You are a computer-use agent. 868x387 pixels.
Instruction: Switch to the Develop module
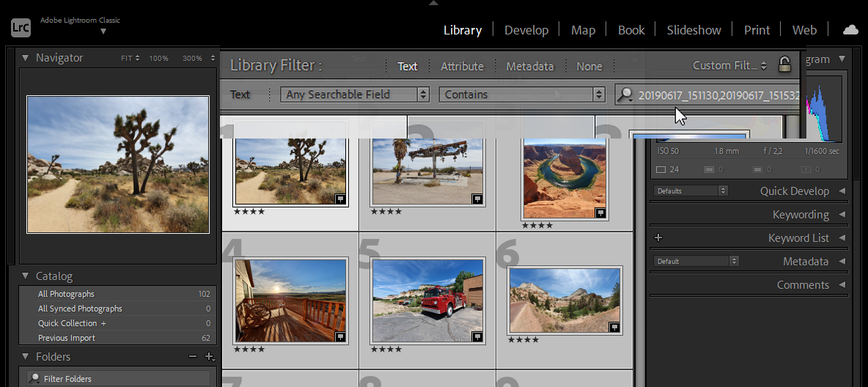click(x=526, y=30)
